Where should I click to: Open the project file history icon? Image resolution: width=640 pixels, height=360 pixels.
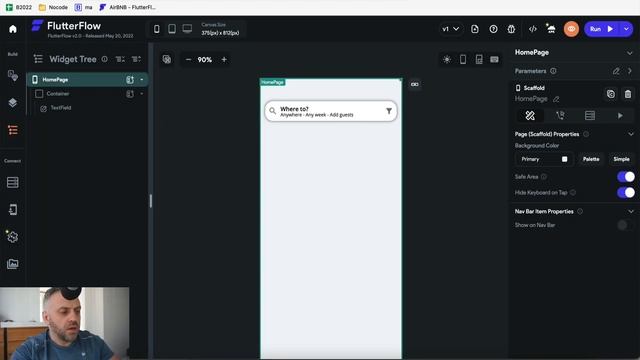(475, 29)
